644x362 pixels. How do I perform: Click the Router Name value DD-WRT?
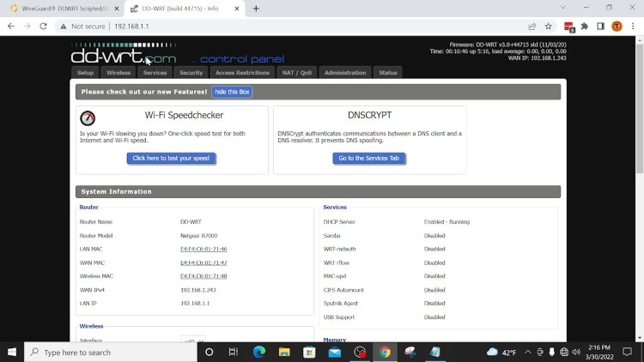(191, 221)
